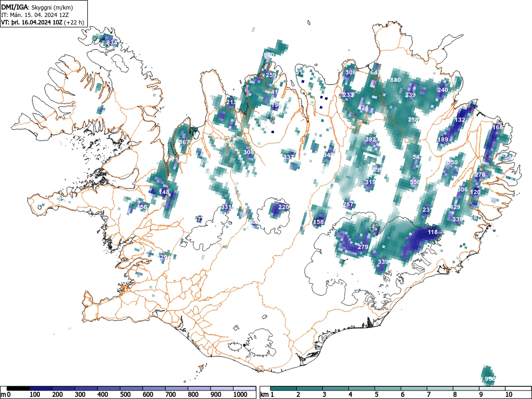Pick the navy swatch between 100 and 200
Viewport: 532px width, 399px height.
point(41,388)
